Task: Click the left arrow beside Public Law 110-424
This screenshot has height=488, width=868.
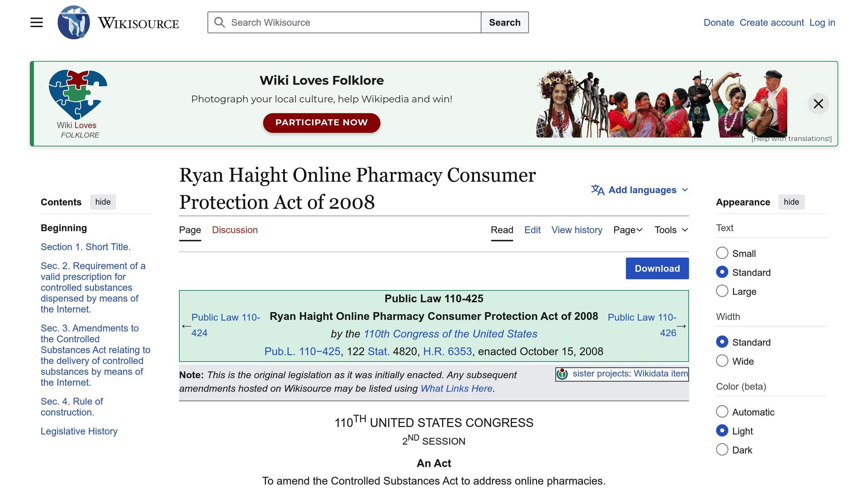Action: click(x=186, y=326)
